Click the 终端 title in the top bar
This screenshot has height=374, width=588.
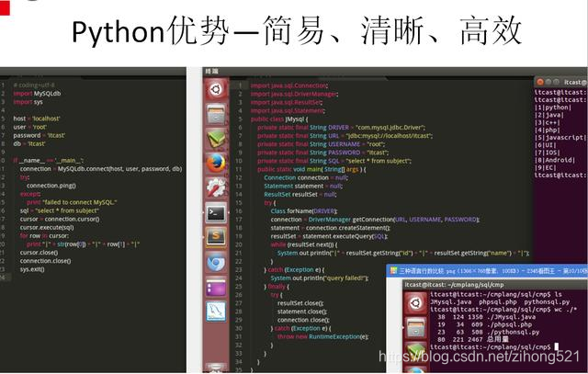(211, 71)
